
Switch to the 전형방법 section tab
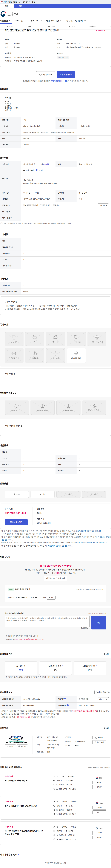92,26
